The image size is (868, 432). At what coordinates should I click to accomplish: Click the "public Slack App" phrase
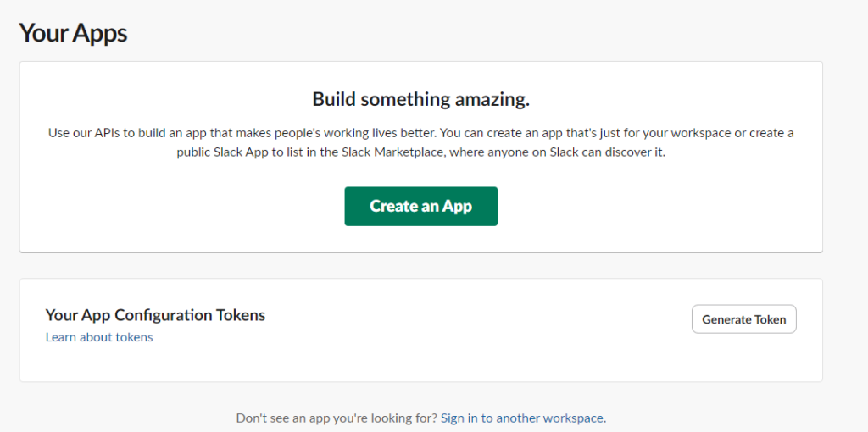point(216,152)
